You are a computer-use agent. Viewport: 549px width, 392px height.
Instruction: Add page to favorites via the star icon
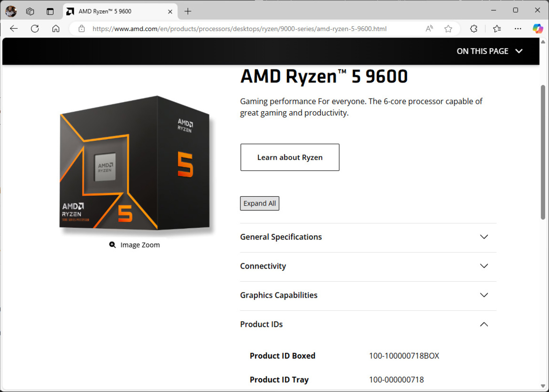pyautogui.click(x=448, y=29)
